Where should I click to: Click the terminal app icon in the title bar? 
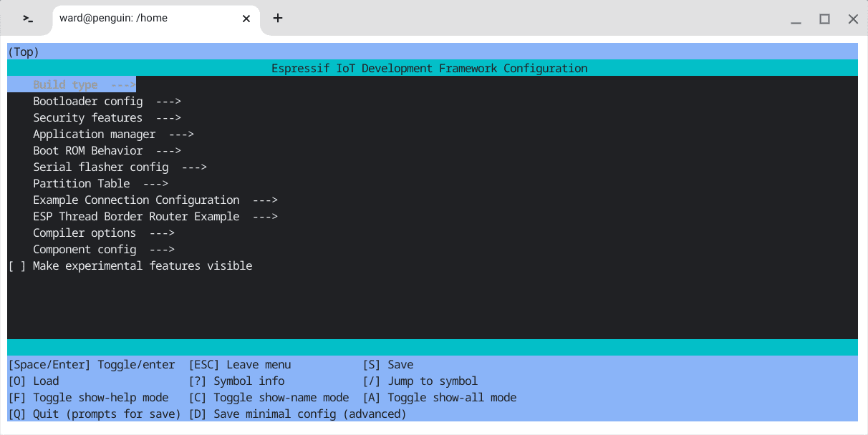pos(28,19)
